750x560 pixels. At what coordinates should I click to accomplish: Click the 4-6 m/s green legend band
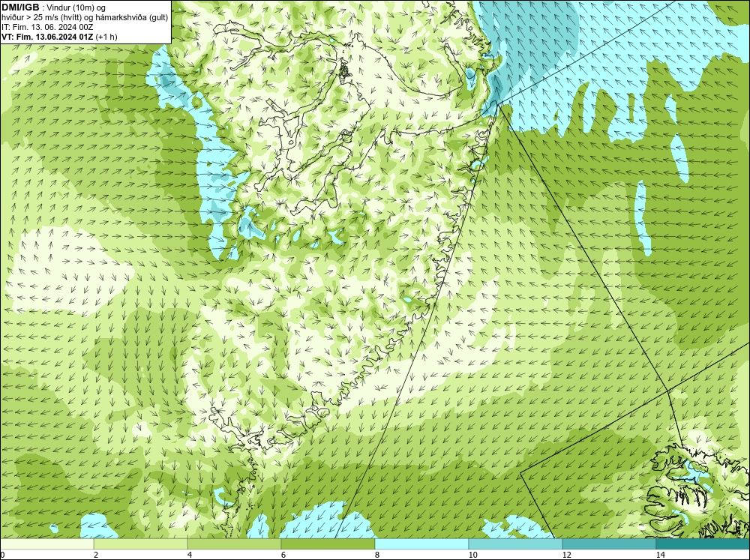pyautogui.click(x=234, y=544)
